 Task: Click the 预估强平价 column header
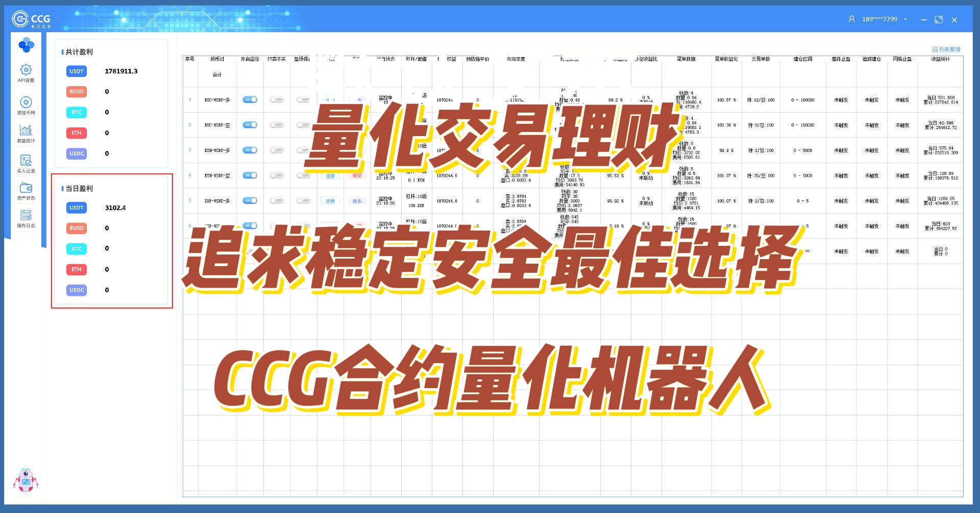478,59
